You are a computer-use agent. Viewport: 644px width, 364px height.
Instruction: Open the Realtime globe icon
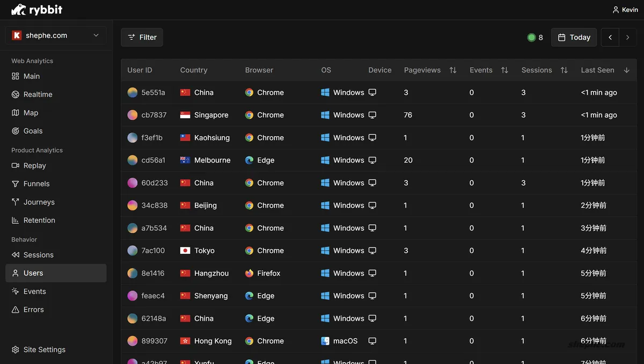pos(16,94)
